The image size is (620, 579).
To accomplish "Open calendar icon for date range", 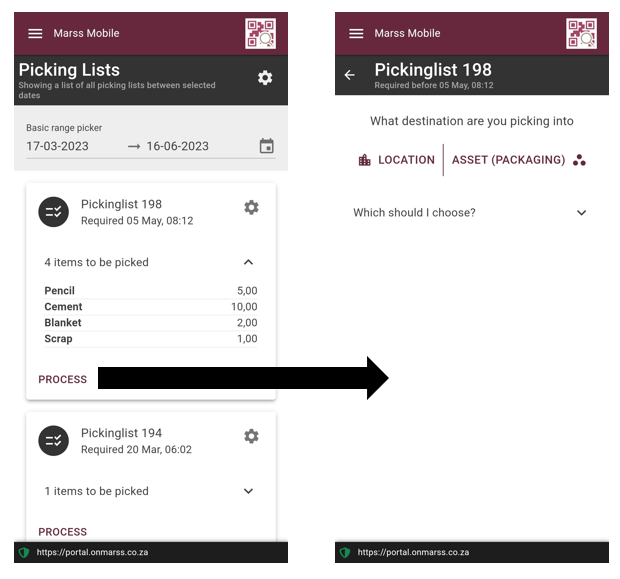I will pyautogui.click(x=267, y=146).
